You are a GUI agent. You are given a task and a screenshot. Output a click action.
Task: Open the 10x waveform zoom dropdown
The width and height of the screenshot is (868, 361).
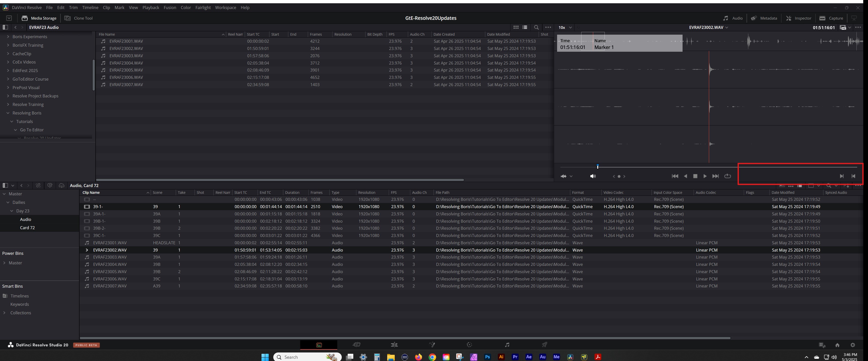click(x=565, y=28)
